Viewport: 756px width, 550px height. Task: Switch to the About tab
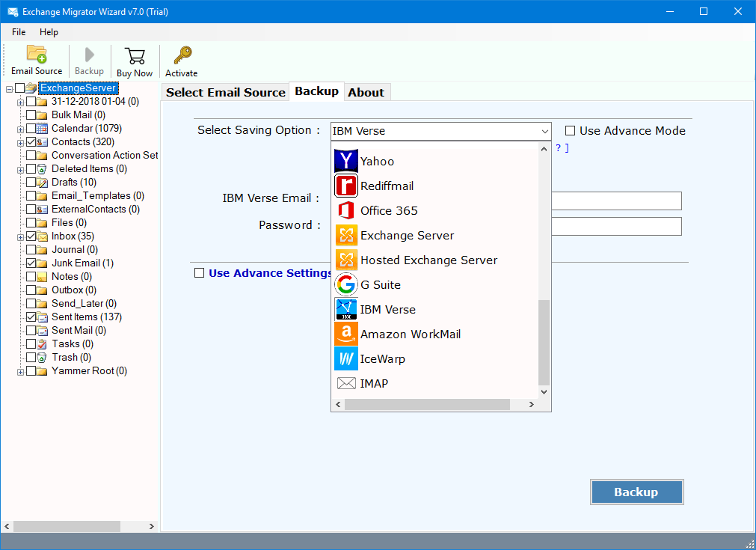(x=366, y=92)
